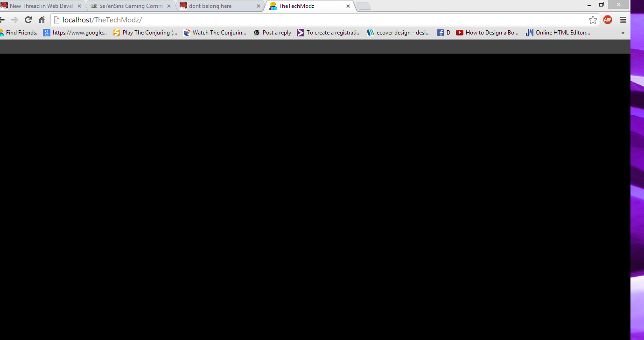This screenshot has height=340, width=644.
Task: Open the home page with the home icon
Action: 42,20
